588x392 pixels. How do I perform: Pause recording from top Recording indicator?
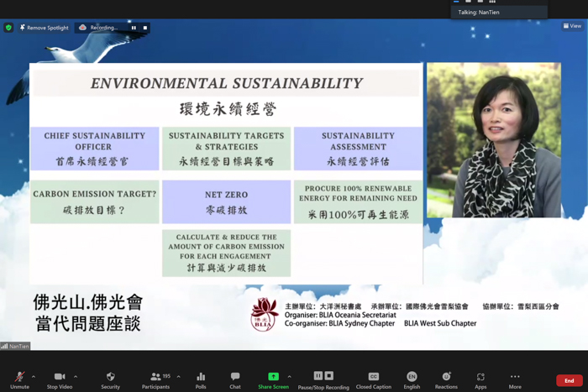[x=134, y=28]
